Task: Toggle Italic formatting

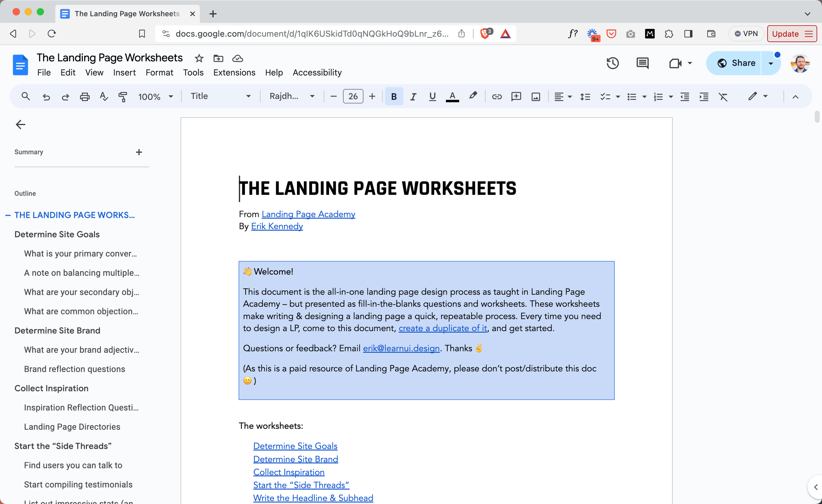Action: 413,97
